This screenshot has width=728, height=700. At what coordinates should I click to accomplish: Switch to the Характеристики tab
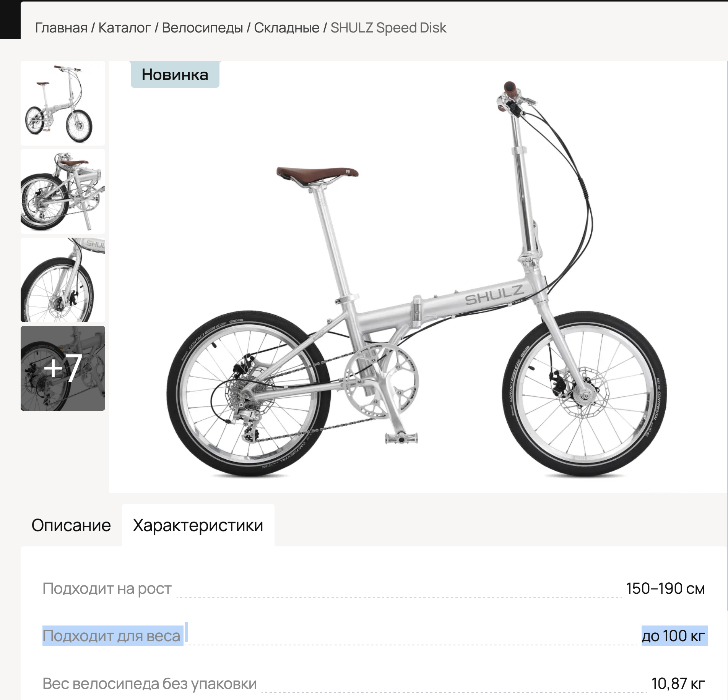pyautogui.click(x=198, y=525)
